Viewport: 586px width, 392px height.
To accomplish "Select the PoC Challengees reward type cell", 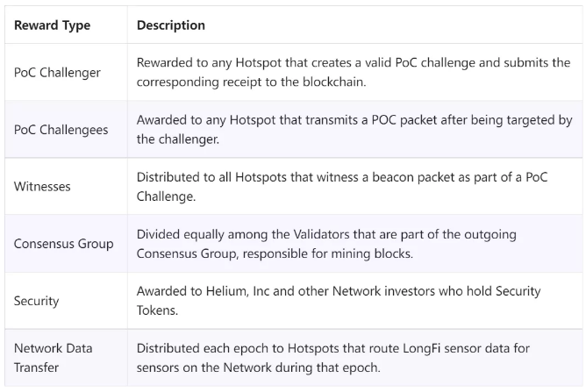I will pos(61,130).
